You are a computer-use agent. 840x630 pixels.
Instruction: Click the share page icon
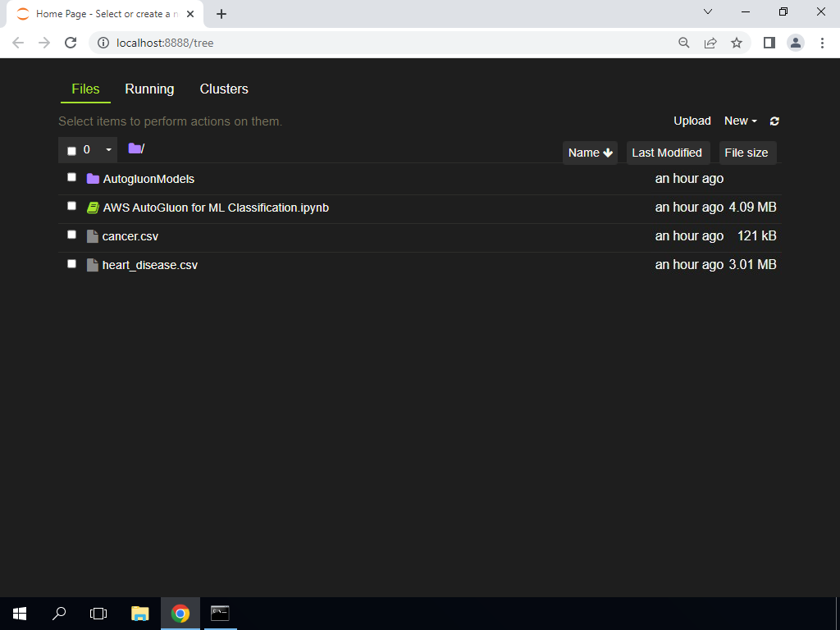[x=710, y=43]
